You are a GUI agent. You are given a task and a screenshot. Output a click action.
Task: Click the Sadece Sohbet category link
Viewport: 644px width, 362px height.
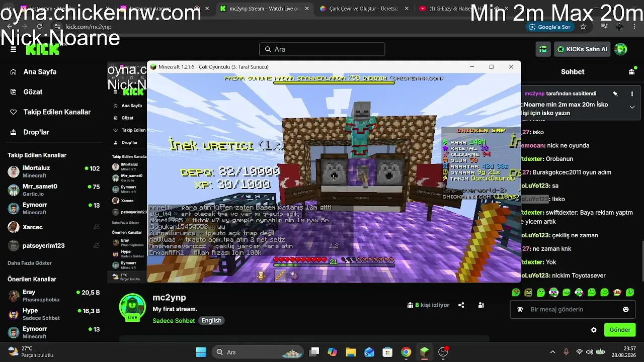pos(174,321)
